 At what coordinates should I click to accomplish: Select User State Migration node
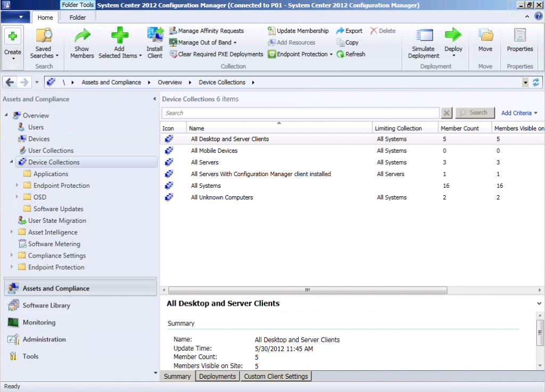tap(57, 221)
